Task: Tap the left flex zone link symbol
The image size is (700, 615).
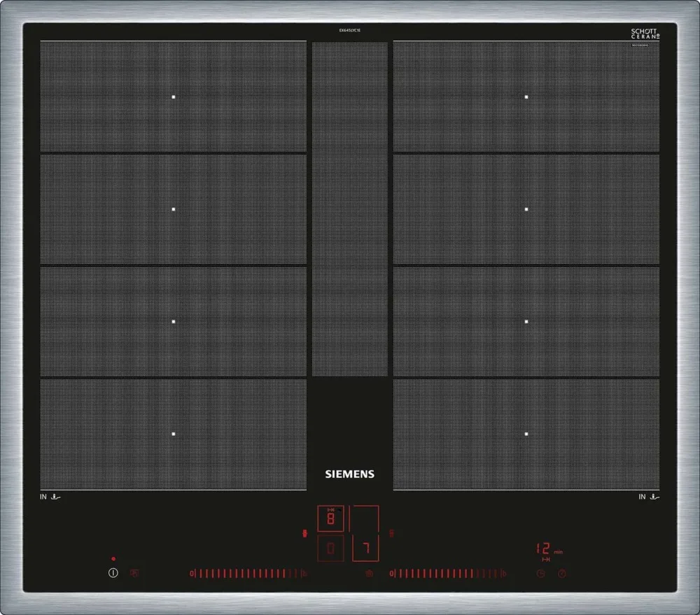Action: [x=305, y=533]
